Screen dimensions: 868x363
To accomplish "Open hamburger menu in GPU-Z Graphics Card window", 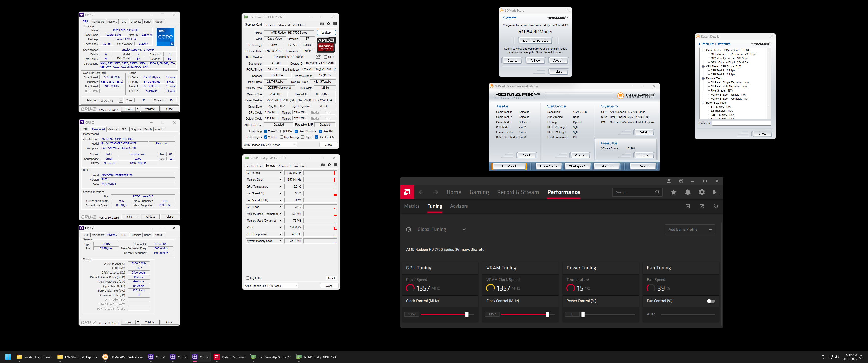I will (335, 24).
